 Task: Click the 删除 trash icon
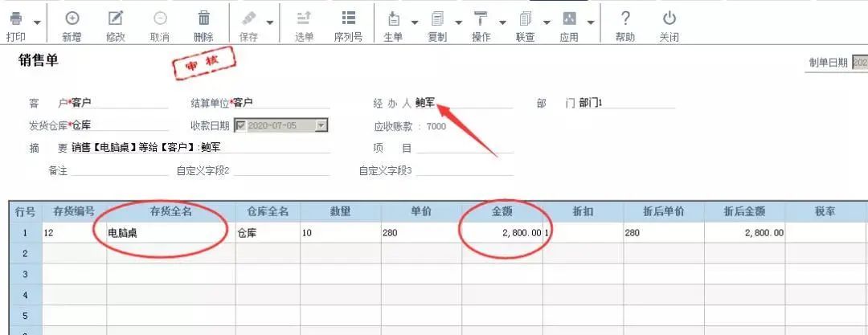(203, 18)
